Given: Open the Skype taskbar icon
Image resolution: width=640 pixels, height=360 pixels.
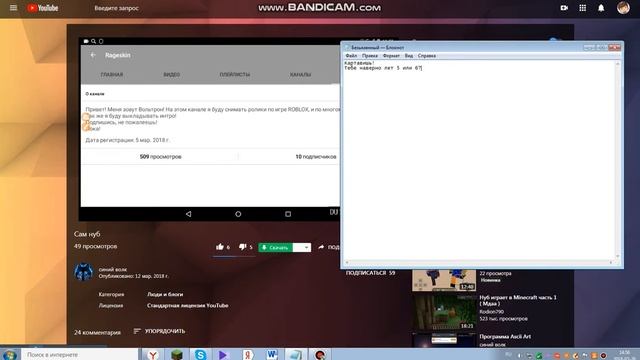Looking at the screenshot, I should (200, 354).
